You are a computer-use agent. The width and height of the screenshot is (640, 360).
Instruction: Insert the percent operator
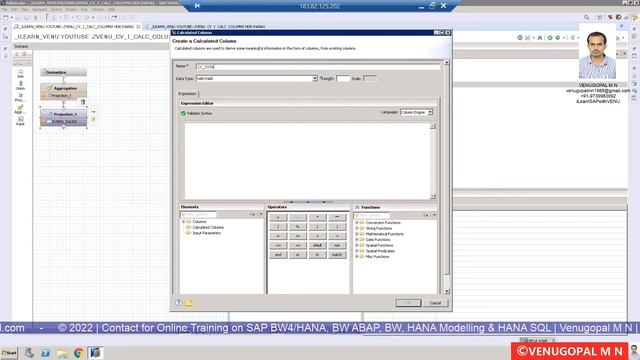(298, 227)
